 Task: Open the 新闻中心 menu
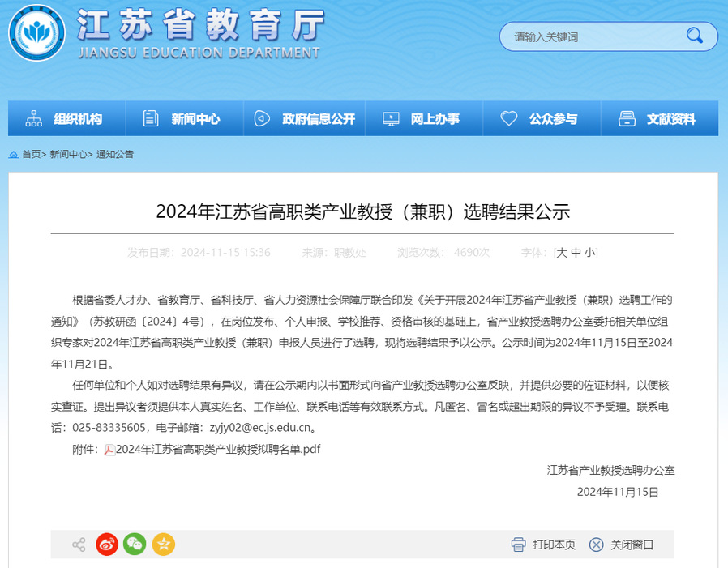click(x=186, y=119)
